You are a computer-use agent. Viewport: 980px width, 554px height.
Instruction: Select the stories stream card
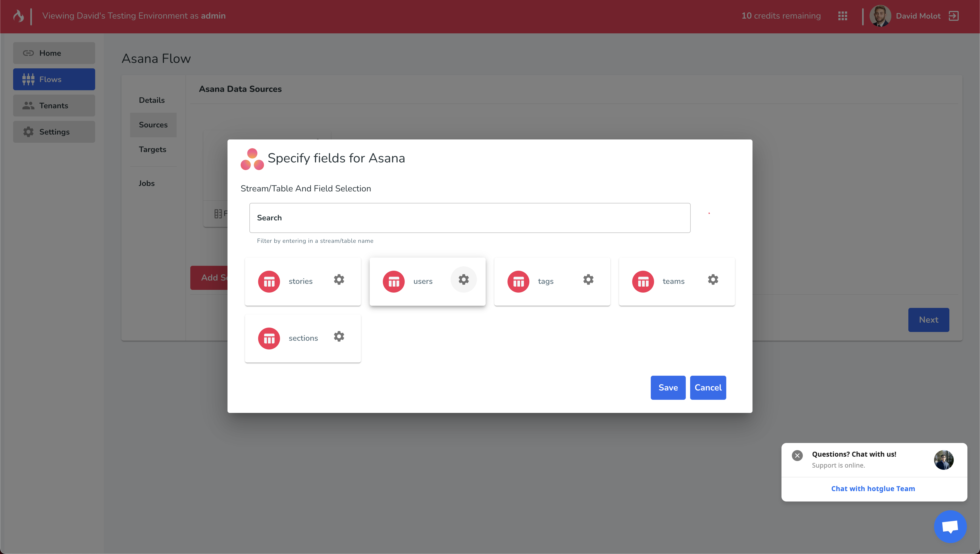coord(303,282)
